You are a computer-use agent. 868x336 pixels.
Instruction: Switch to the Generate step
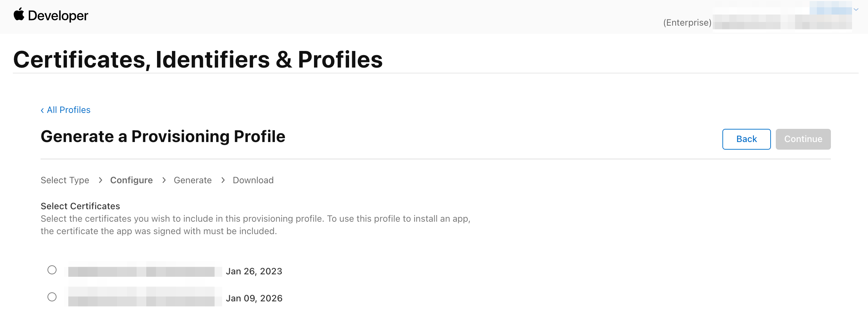tap(193, 180)
